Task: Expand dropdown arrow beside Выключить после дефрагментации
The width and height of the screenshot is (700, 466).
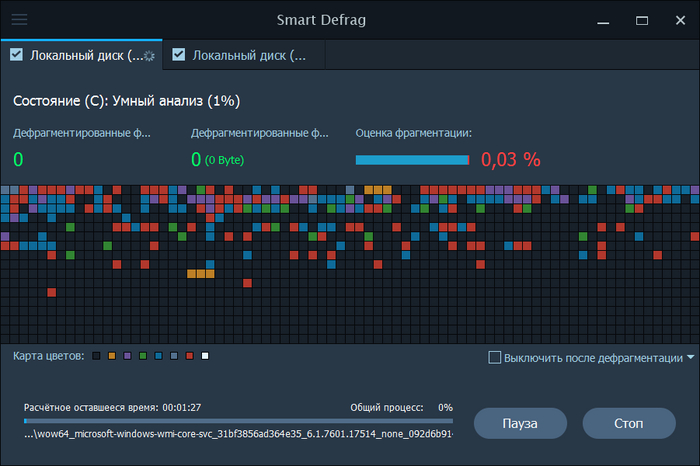Action: (x=691, y=357)
